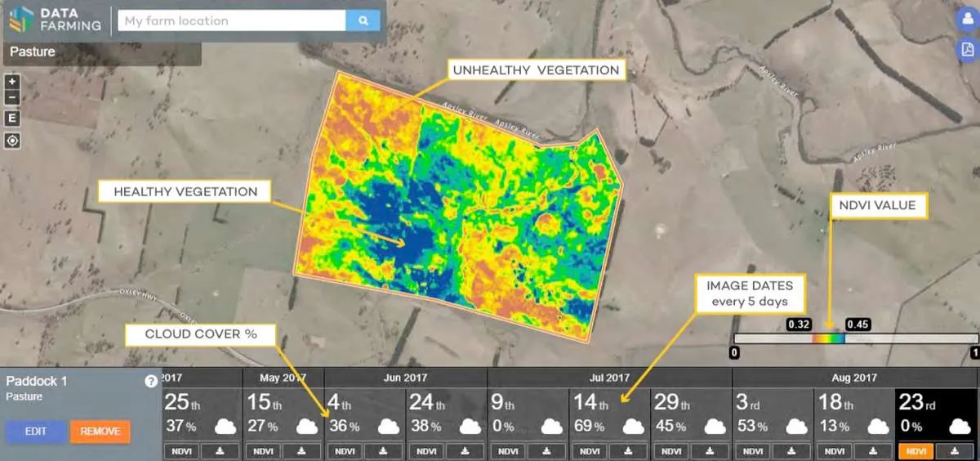Screen dimensions: 980x461
Task: Click the cloud icon on 24th June
Action: point(470,426)
